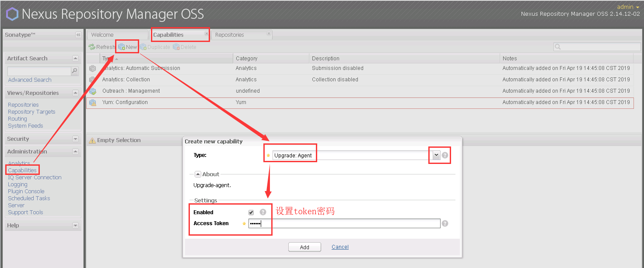Click 'Submission disabled' description cell
This screenshot has height=268, width=644.
(338, 68)
